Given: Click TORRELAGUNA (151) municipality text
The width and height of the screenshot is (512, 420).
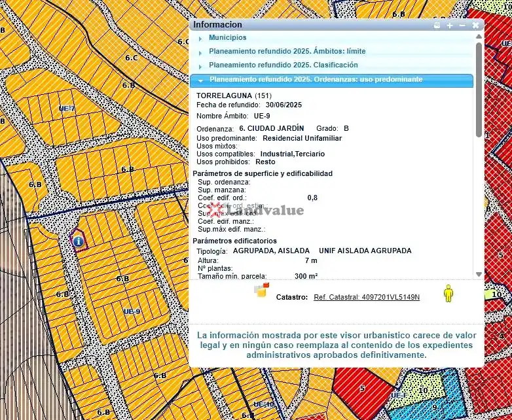Looking at the screenshot, I should (x=234, y=96).
